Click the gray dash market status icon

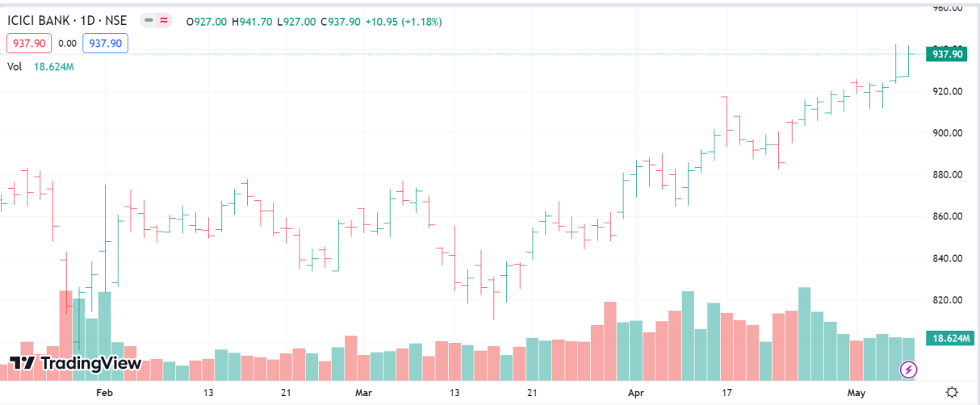click(149, 21)
